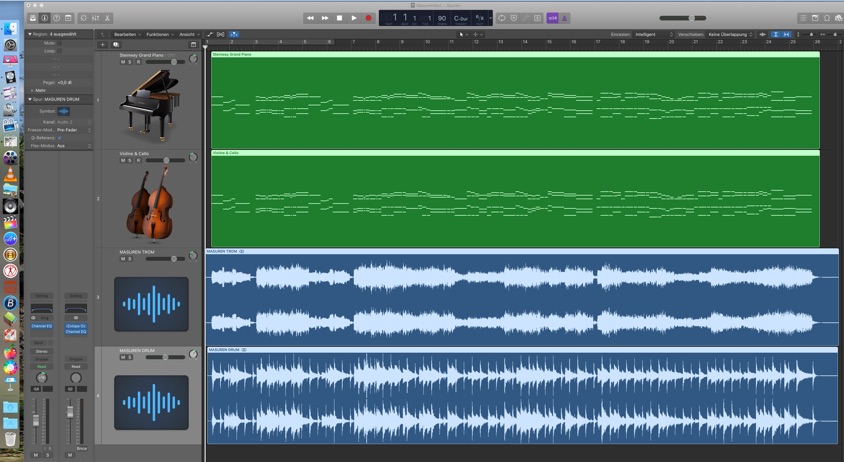Toggle the Metronome button
Viewport: 844px width, 462px height.
564,18
